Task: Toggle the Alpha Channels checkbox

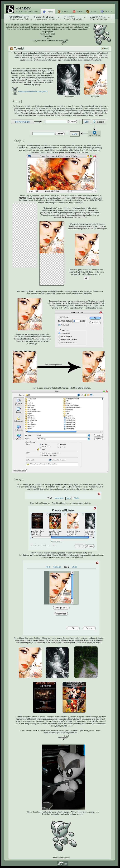Action: tap(41, 447)
